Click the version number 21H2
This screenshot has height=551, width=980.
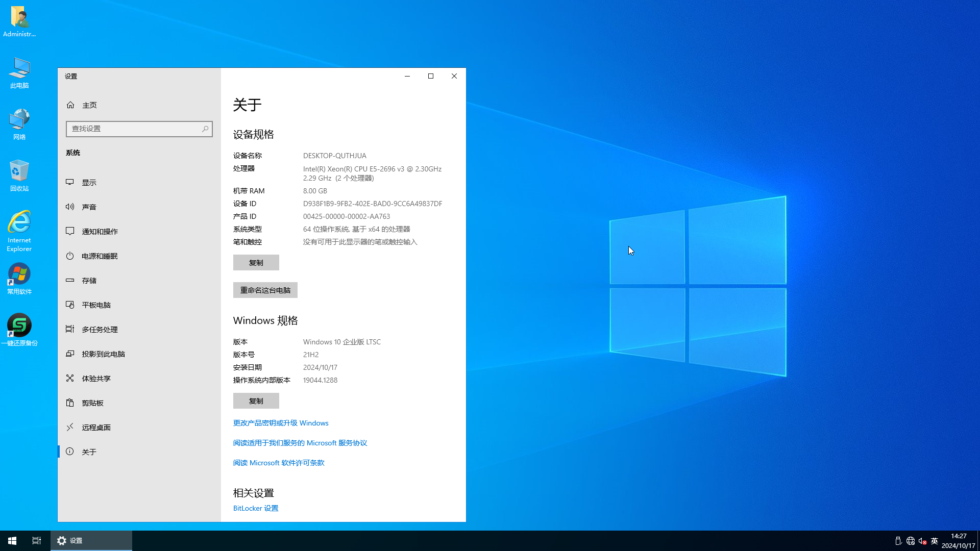311,355
